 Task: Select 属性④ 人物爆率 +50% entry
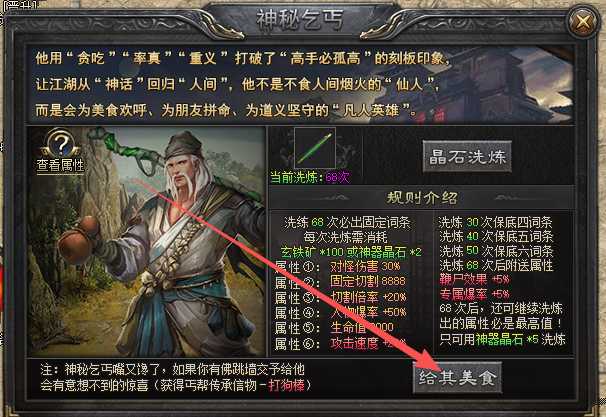[340, 312]
